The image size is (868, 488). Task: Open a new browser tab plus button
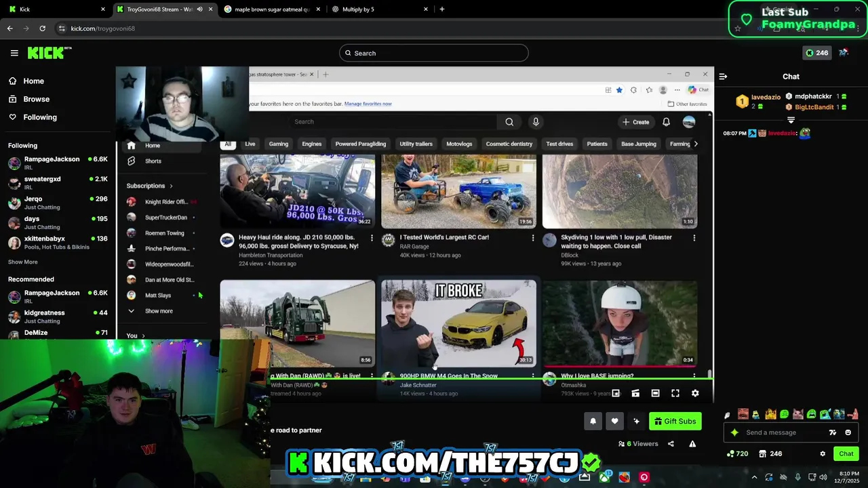(442, 9)
